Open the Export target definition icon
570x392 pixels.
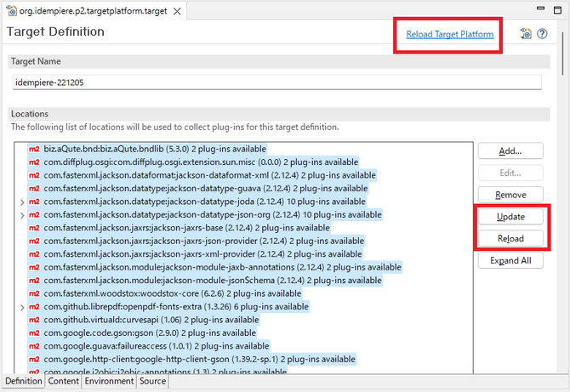(x=526, y=34)
